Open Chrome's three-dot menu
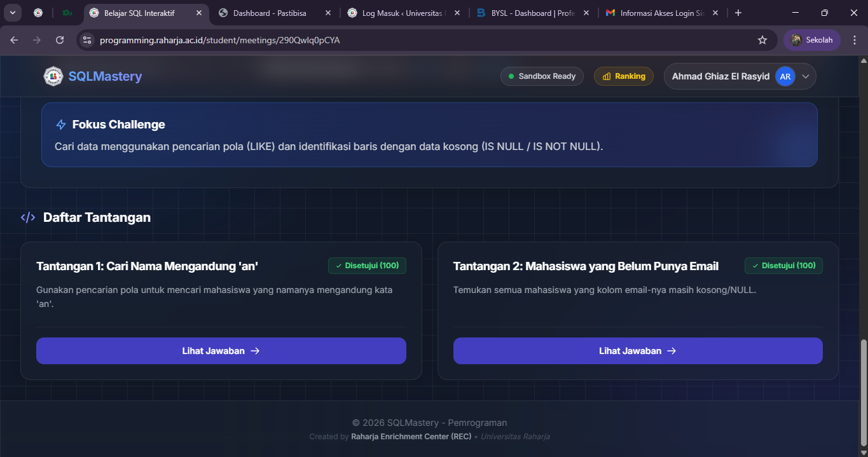The image size is (868, 457). click(855, 40)
